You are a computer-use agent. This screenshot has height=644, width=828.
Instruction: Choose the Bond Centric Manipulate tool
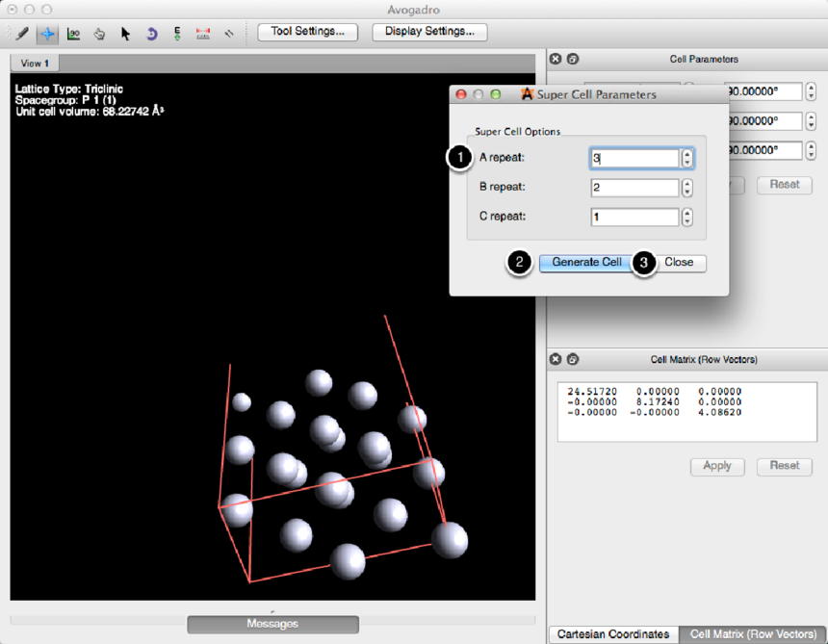[x=73, y=34]
